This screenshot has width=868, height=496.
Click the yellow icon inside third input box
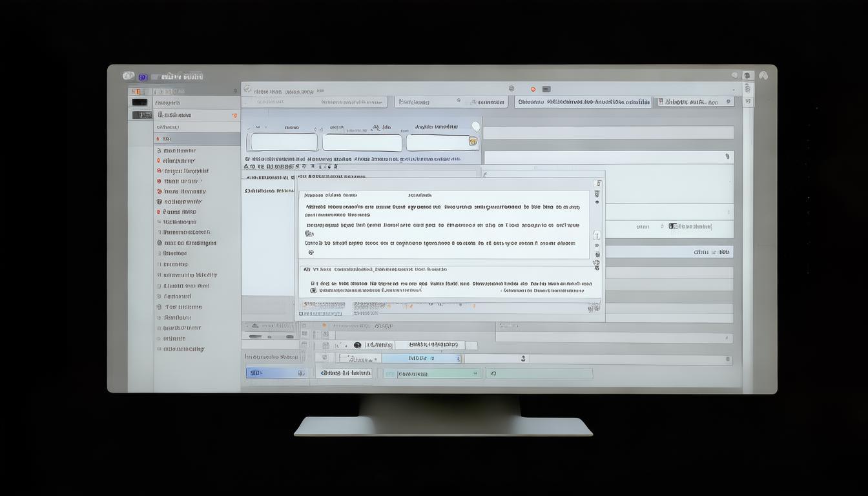(473, 141)
